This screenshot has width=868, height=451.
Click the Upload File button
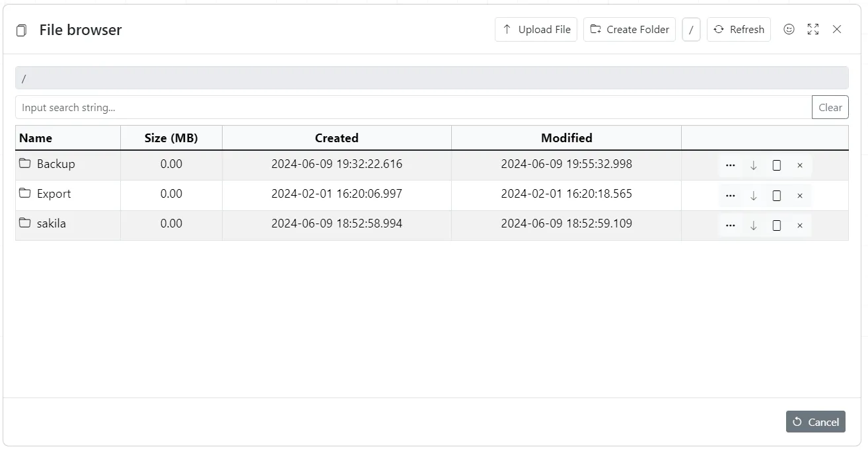click(x=536, y=30)
